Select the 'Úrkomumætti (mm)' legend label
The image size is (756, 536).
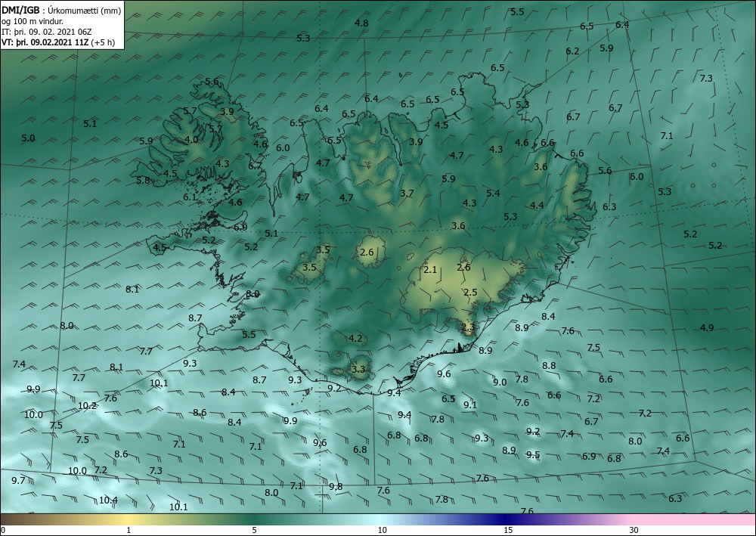click(85, 11)
